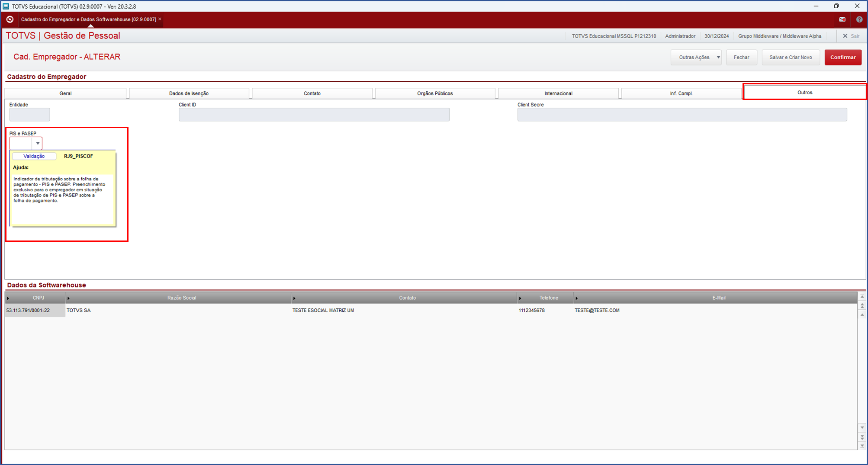Click the grid page-up double arrow
Viewport: 868px width, 465px height.
862,305
